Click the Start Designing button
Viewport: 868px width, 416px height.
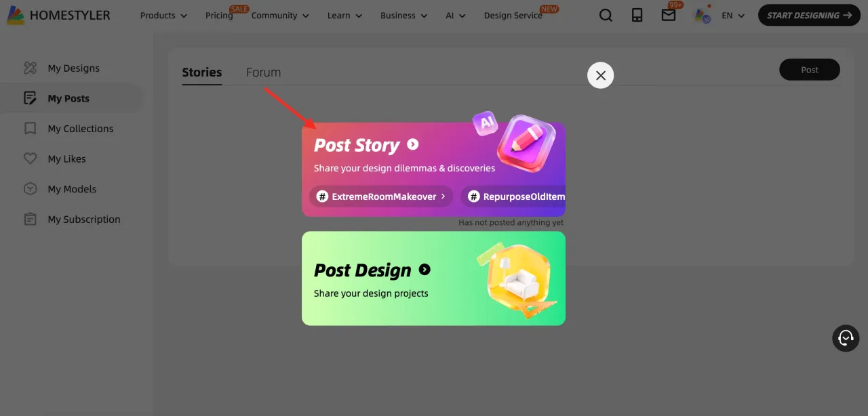809,15
